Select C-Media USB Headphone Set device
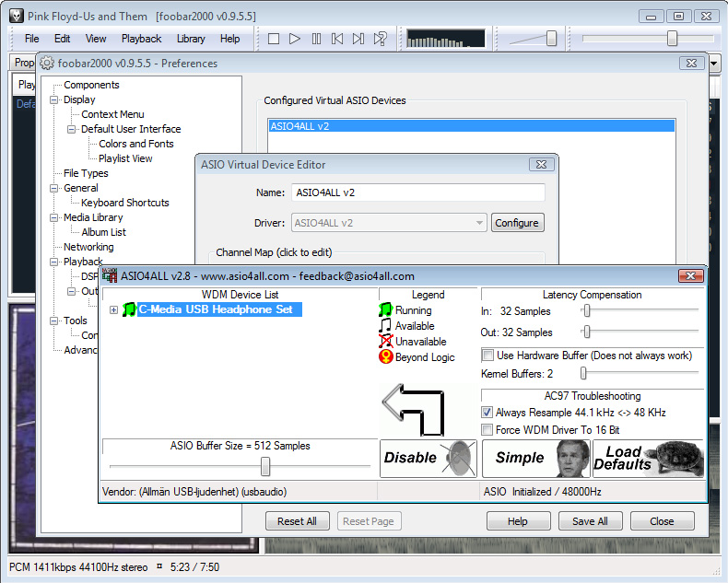728x583 pixels. click(219, 309)
